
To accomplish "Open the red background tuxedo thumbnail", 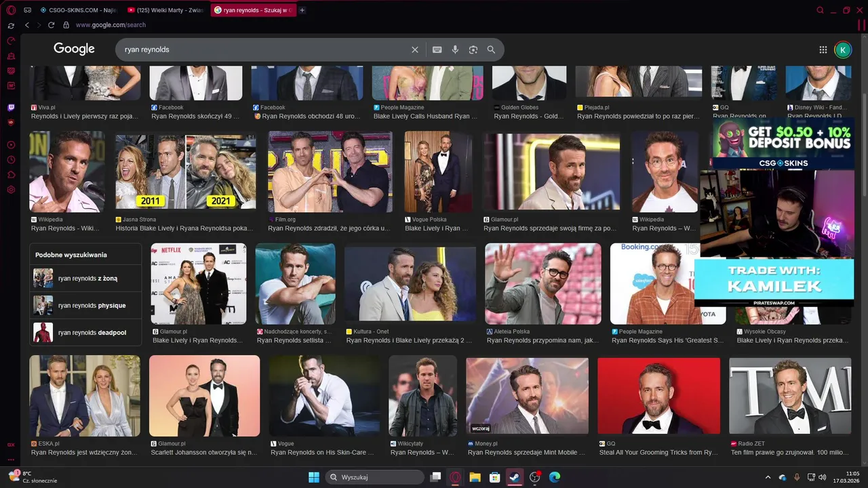I will (658, 396).
